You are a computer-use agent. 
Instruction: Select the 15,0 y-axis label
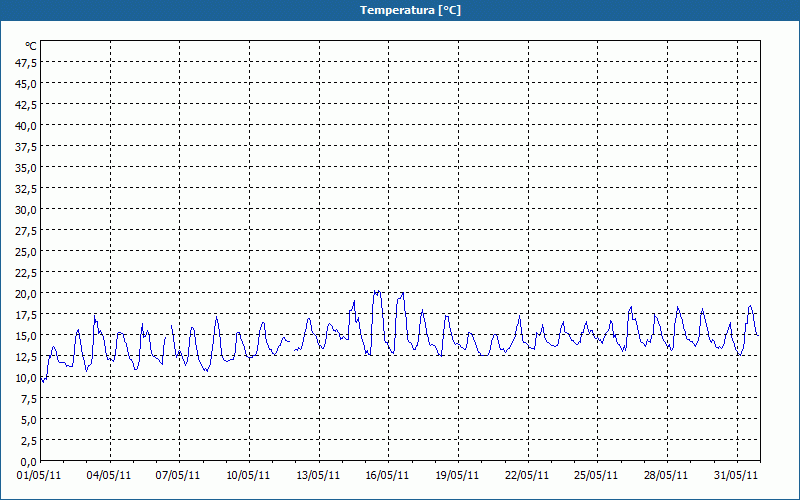pyautogui.click(x=27, y=336)
